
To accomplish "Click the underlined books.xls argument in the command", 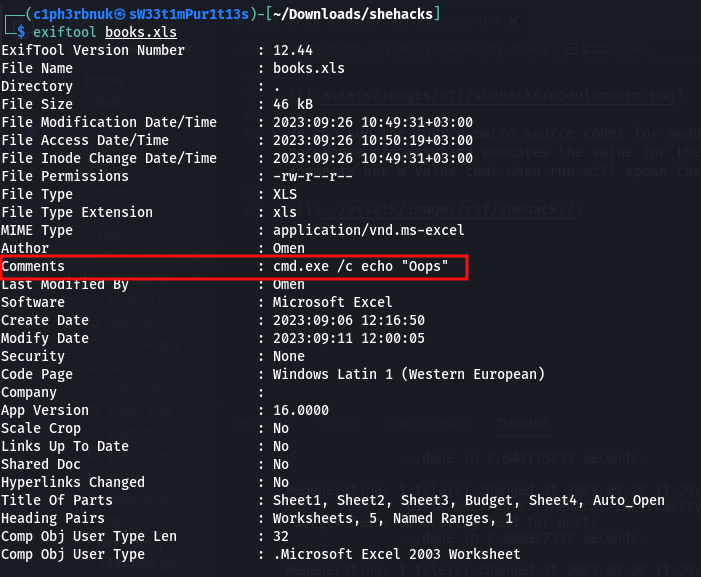I will coord(141,32).
